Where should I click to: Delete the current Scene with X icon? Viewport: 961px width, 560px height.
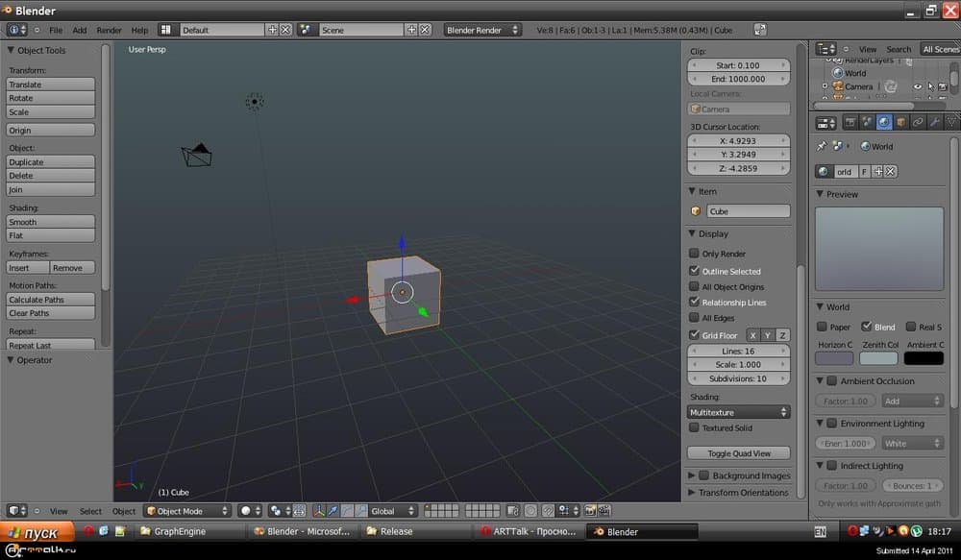425,30
